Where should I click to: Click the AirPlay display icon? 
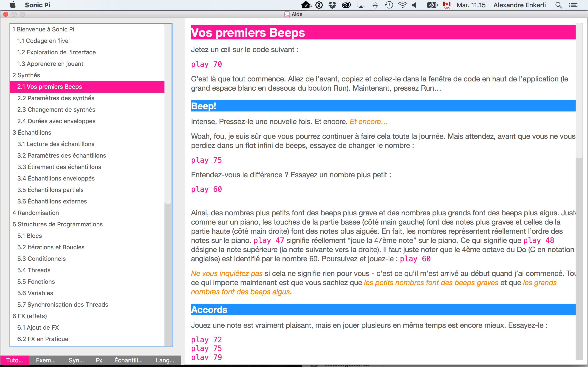click(361, 5)
